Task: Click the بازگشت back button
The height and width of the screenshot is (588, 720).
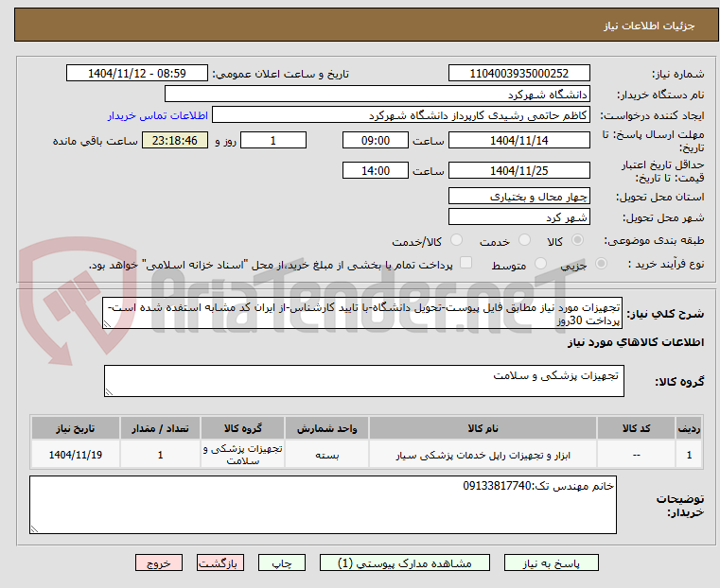Action: coord(220,563)
